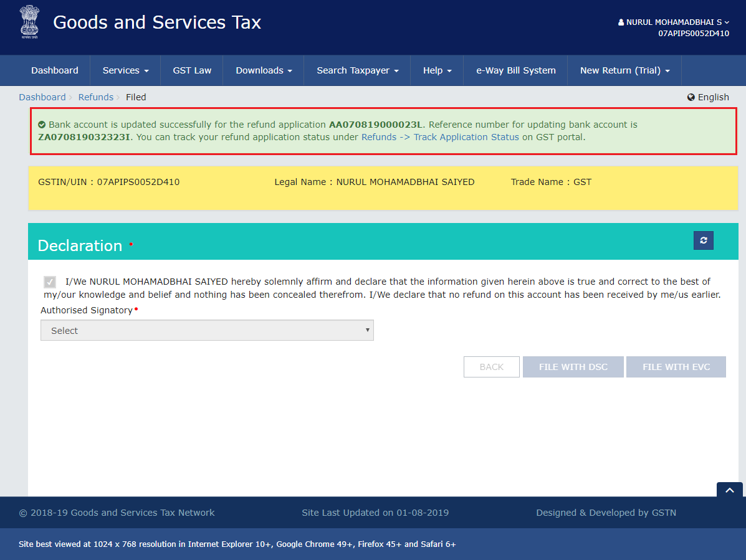Click the 2018-19 Goods and Services Tax Network copyright

coord(117,513)
